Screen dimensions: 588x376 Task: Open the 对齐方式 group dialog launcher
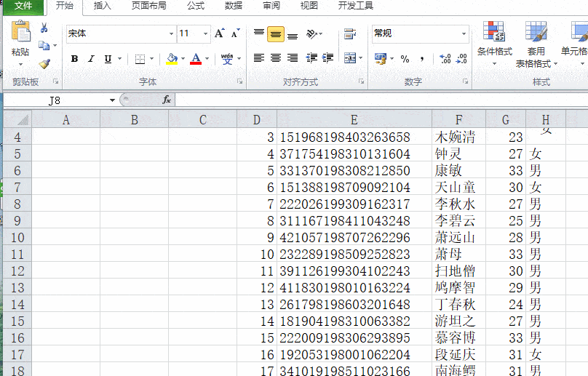362,81
